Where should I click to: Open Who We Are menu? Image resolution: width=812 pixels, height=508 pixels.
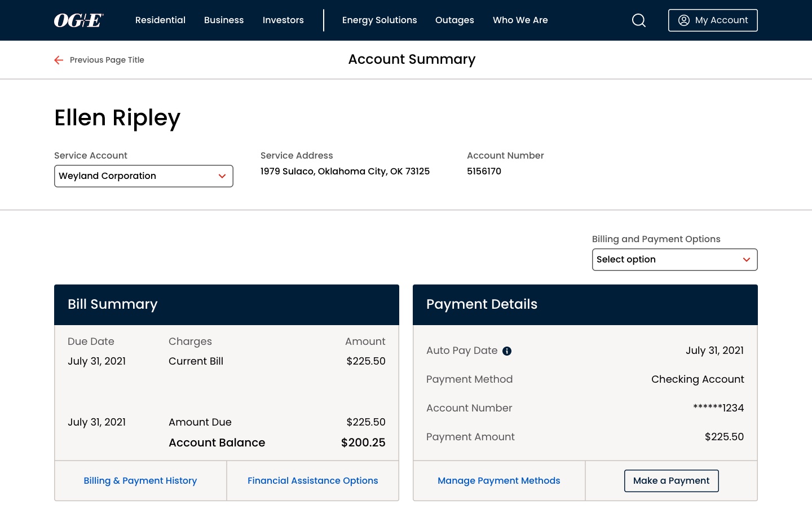[x=520, y=20]
